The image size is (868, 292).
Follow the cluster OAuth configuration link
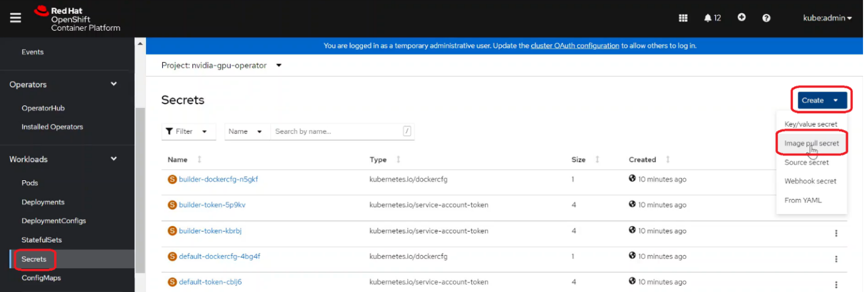pos(575,46)
